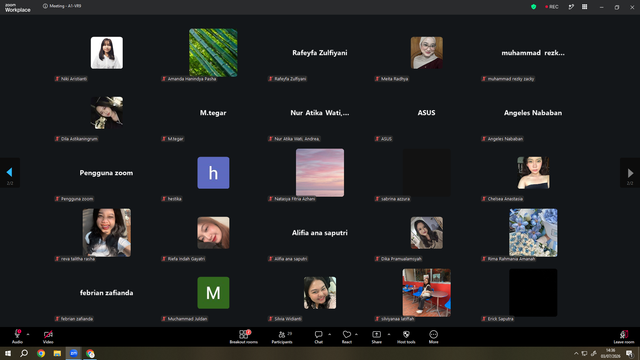Select Natasya Fitria Azhani's sunset tile

point(320,173)
